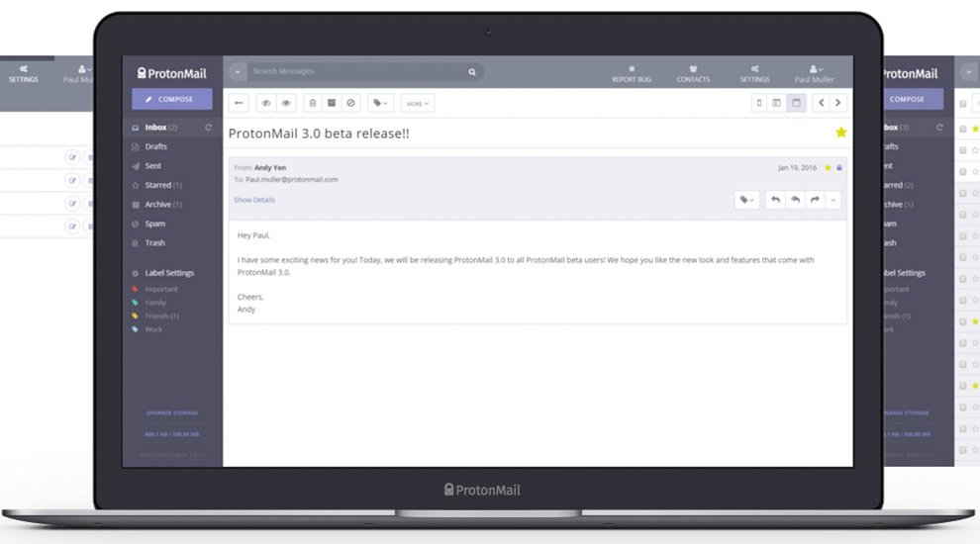Click the ProtonMail 3.0 beta release subject
This screenshot has width=980, height=544.
tap(319, 134)
